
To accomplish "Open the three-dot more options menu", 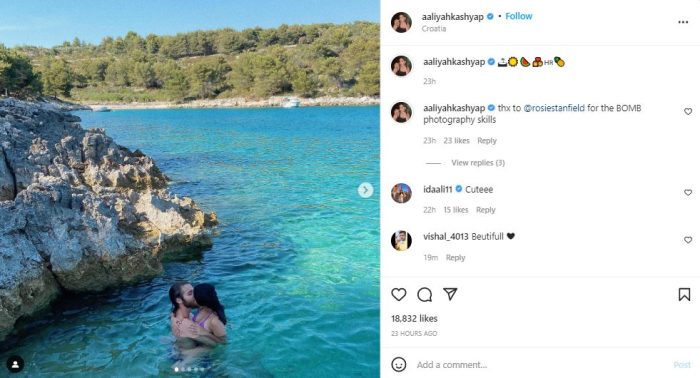I will click(x=683, y=22).
